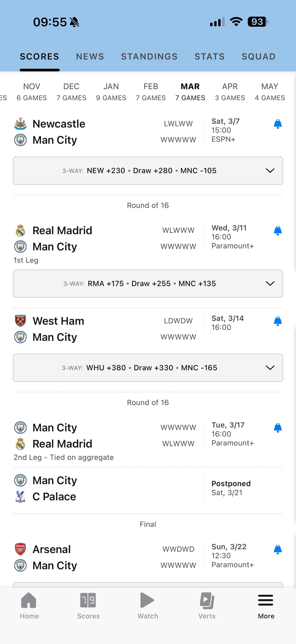Image resolution: width=296 pixels, height=644 pixels.
Task: Open the Verts video icon
Action: (207, 600)
